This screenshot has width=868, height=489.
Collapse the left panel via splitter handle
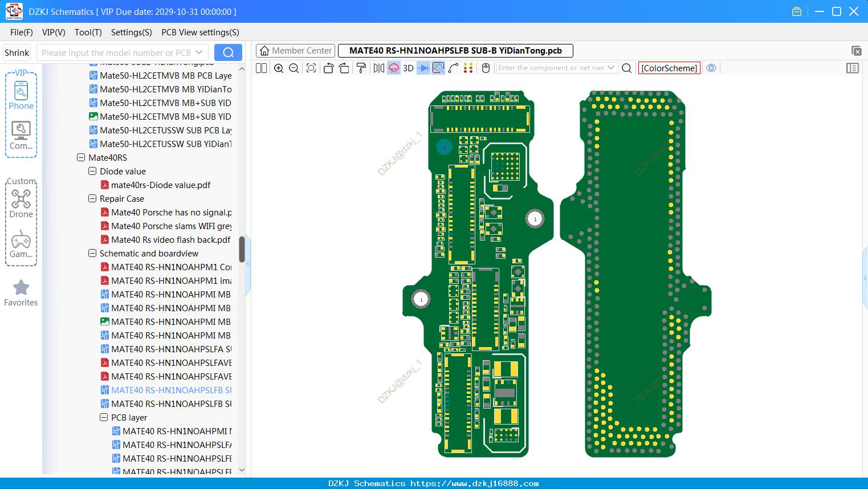click(248, 264)
